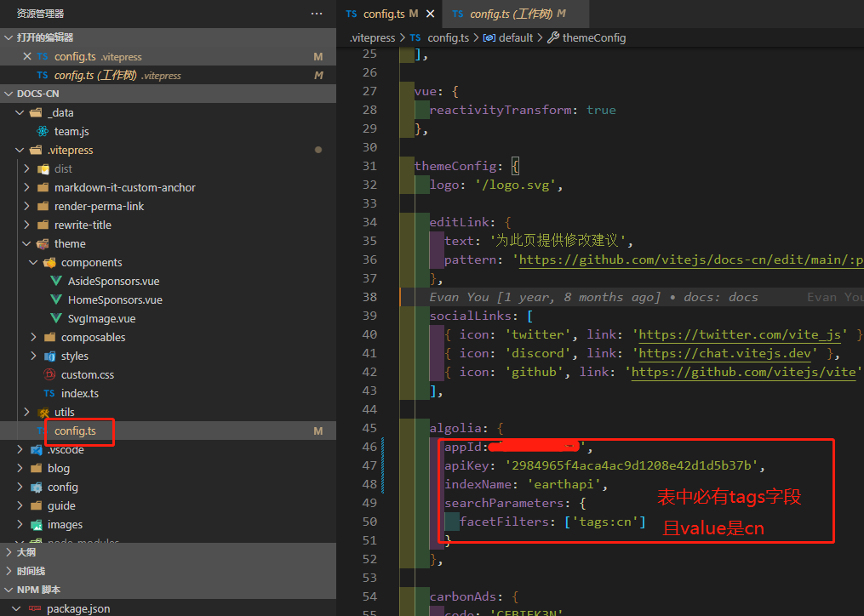The image size is (864, 616).
Task: Click the default breadcrumb item
Action: (x=515, y=37)
